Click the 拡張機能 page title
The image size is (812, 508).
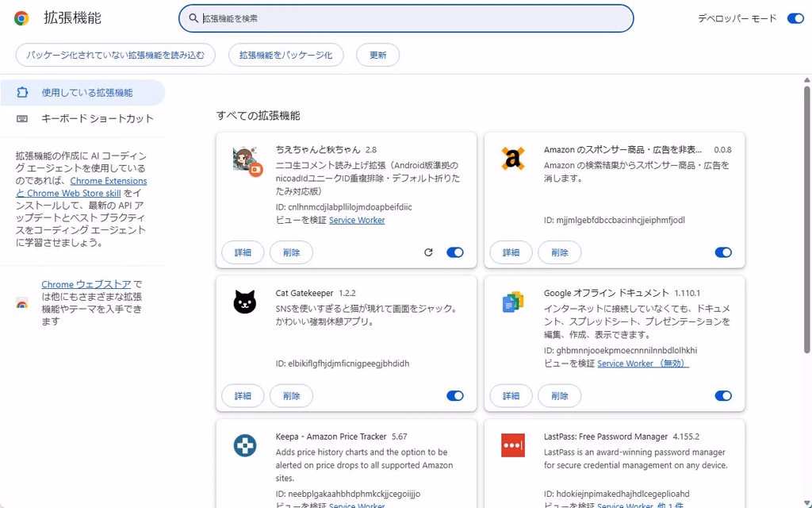72,17
